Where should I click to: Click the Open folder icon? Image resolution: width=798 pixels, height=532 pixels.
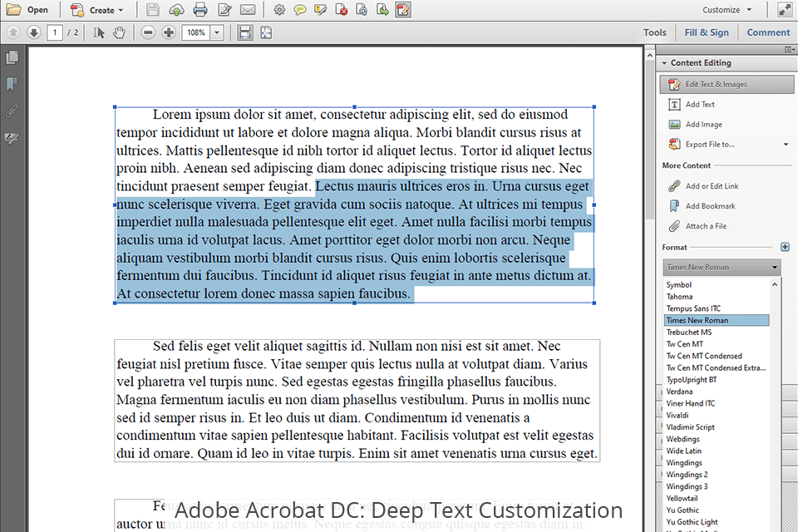coord(13,9)
